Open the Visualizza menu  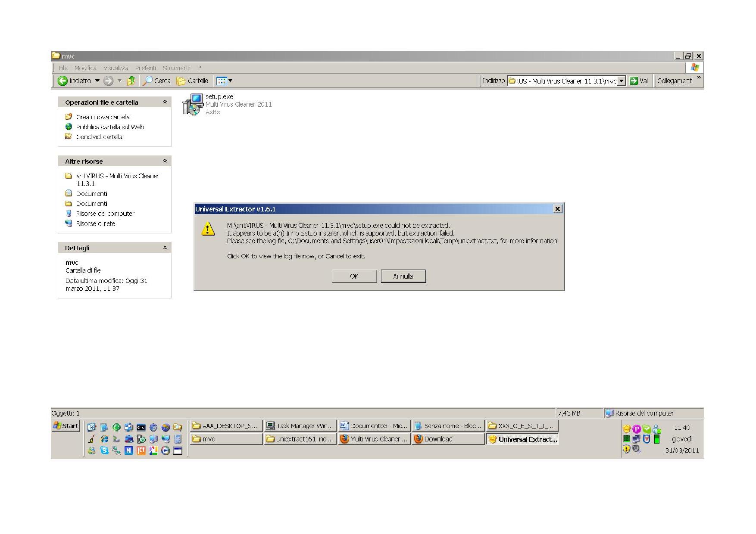(116, 68)
